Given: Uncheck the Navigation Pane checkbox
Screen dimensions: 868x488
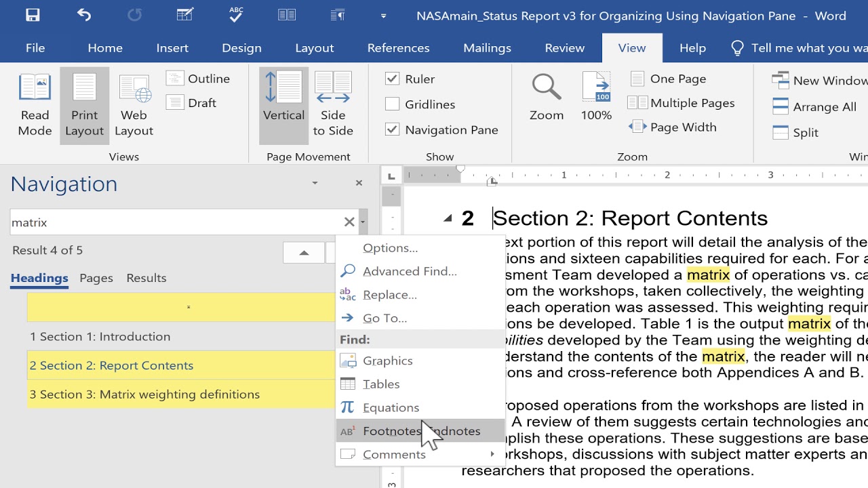Looking at the screenshot, I should 393,129.
